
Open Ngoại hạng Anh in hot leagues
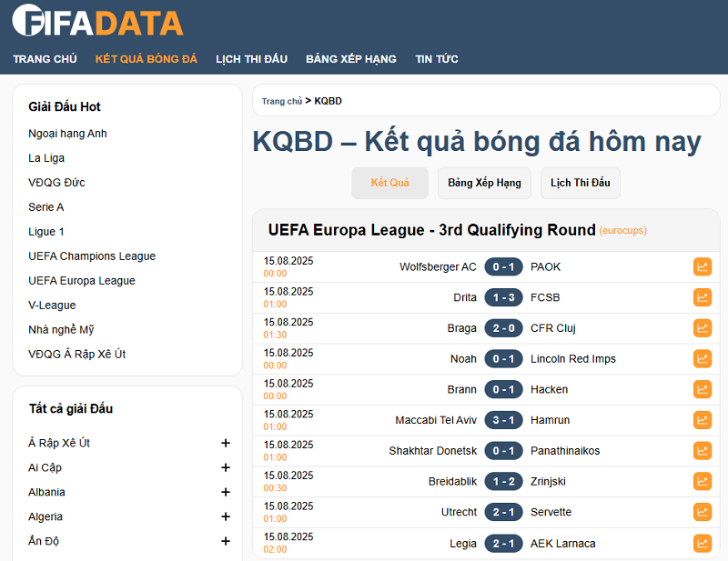[67, 134]
